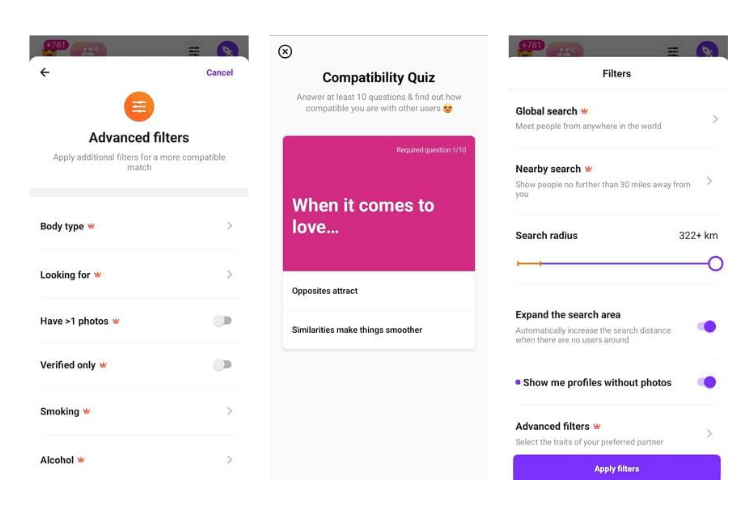Open the Nearby search option

tap(617, 181)
